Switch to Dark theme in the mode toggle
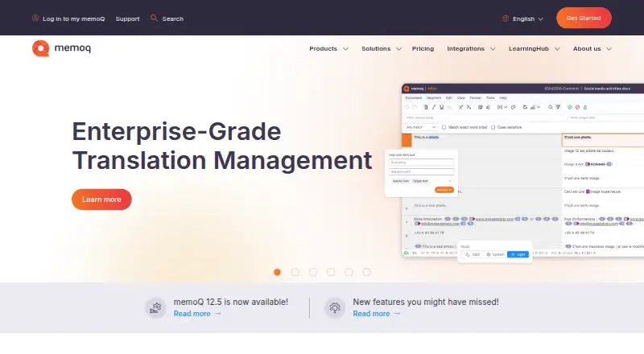 [473, 254]
